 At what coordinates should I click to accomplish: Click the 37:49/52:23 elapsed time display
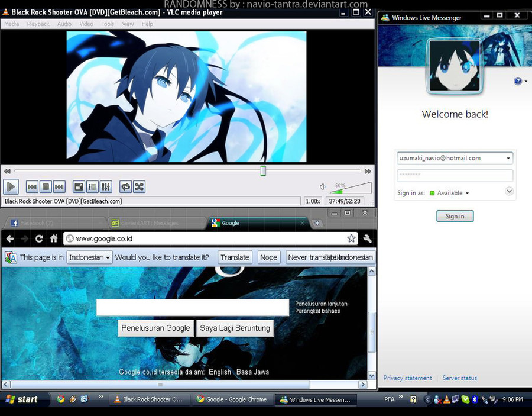coord(345,201)
